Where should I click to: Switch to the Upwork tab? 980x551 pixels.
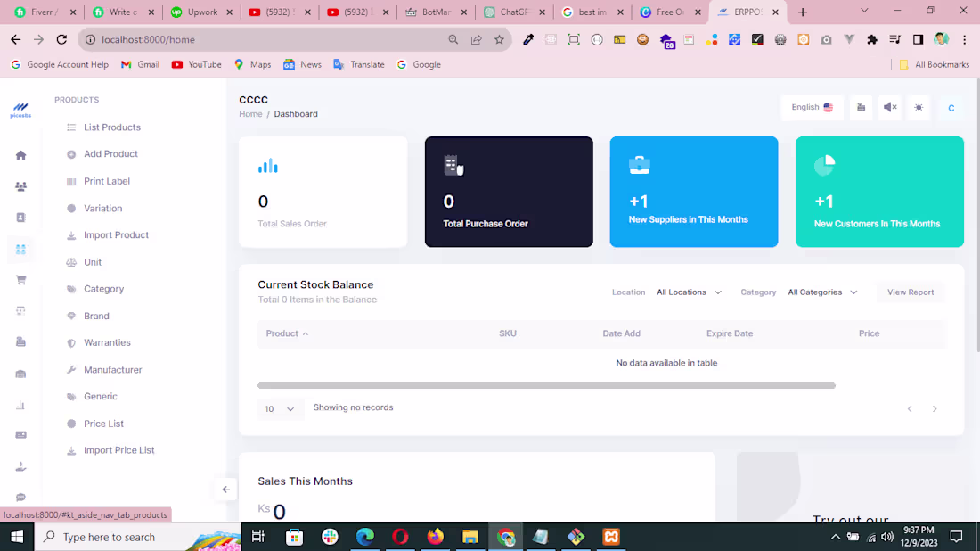point(201,12)
